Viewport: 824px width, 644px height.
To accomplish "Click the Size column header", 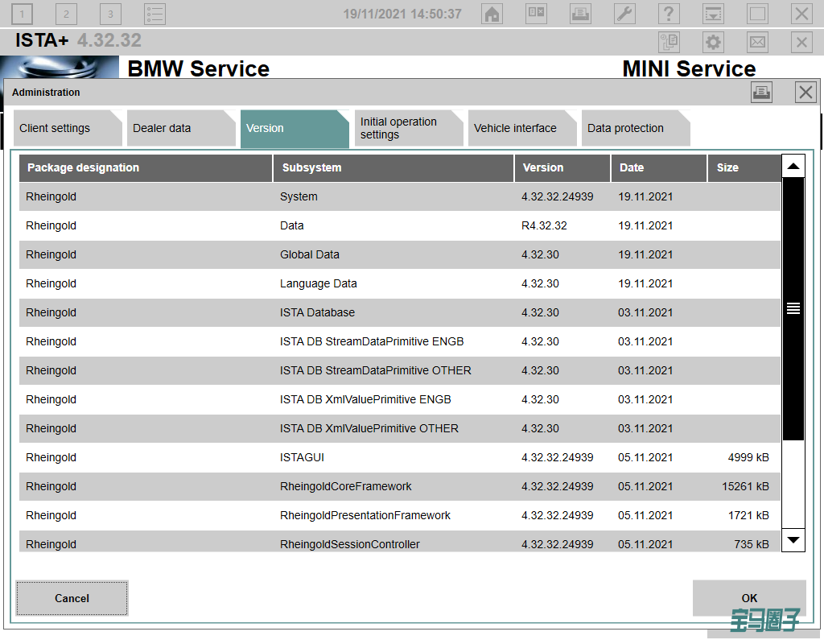I will tap(744, 167).
